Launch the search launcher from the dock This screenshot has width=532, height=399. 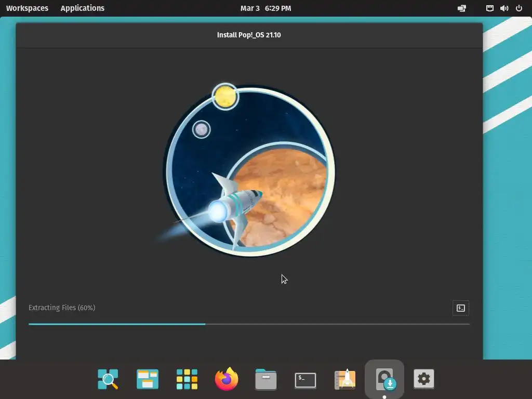[108, 379]
